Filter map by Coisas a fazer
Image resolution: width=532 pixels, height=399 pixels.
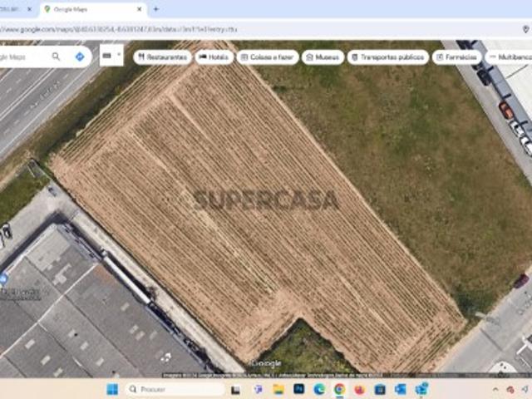point(268,57)
